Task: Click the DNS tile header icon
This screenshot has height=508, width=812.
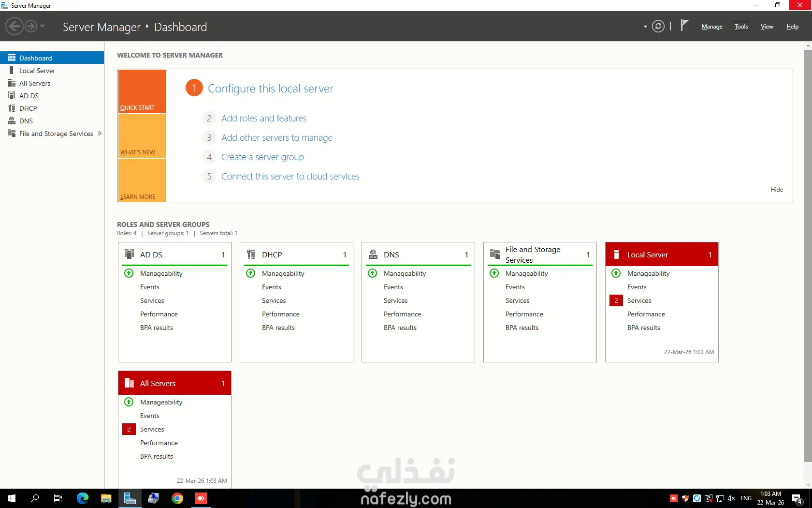Action: (x=373, y=254)
